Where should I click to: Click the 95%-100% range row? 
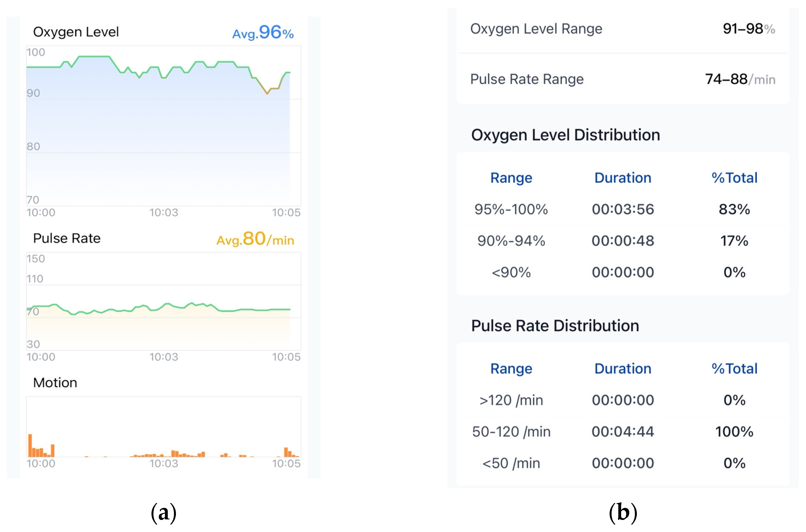[x=623, y=209]
